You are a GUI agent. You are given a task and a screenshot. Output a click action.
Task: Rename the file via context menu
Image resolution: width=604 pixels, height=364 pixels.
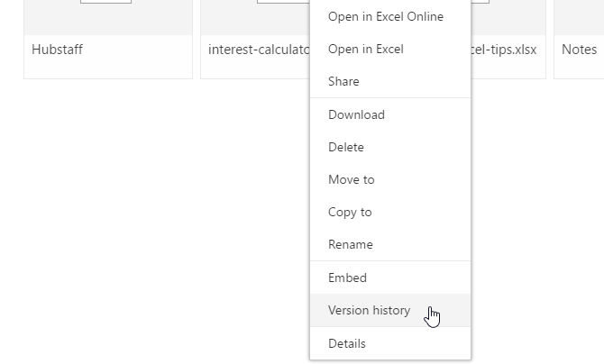pyautogui.click(x=350, y=244)
